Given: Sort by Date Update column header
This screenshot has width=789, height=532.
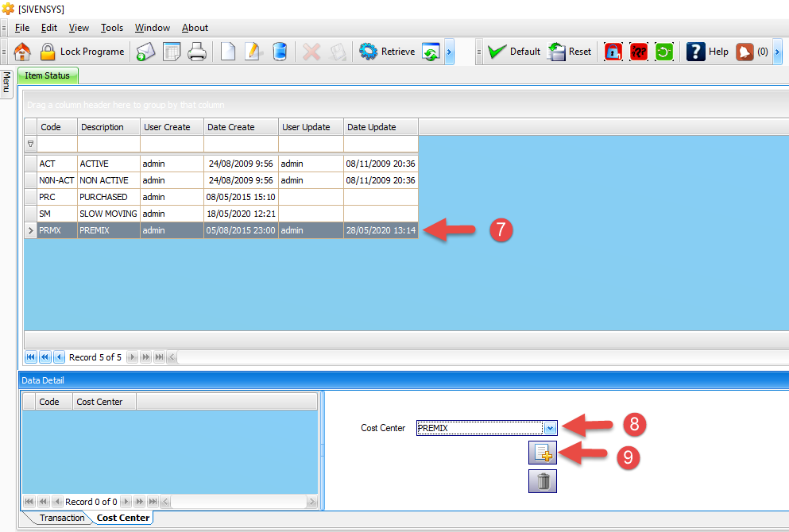Looking at the screenshot, I should (381, 127).
